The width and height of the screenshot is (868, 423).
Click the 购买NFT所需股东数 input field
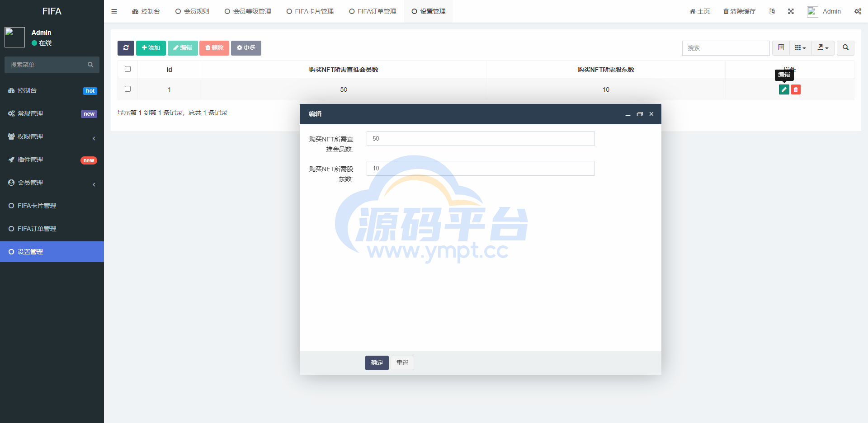[480, 168]
